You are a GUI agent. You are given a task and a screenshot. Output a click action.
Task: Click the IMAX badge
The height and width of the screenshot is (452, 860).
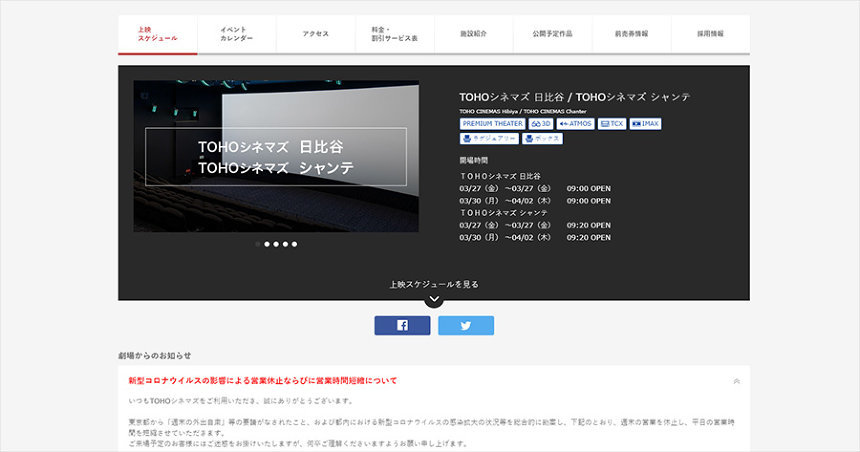pos(645,124)
